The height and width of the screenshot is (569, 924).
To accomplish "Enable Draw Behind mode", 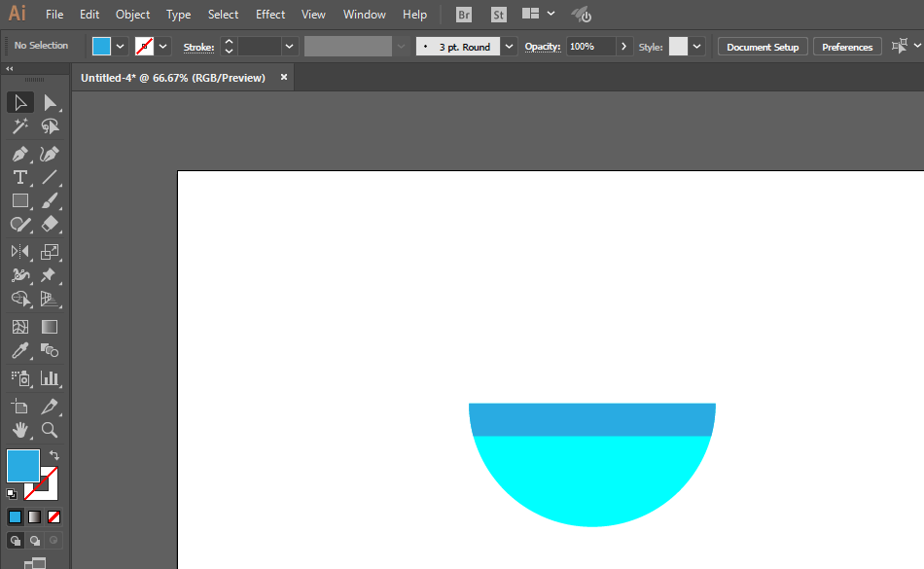I will click(x=35, y=540).
